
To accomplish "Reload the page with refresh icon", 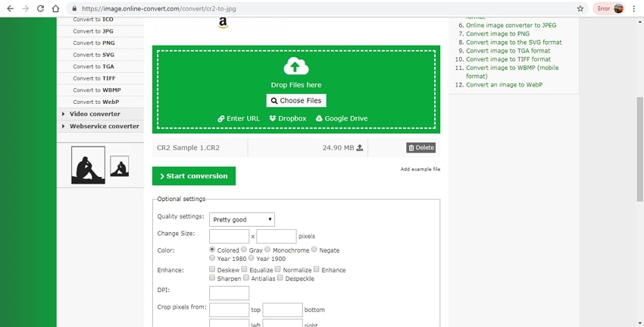I will click(x=41, y=8).
